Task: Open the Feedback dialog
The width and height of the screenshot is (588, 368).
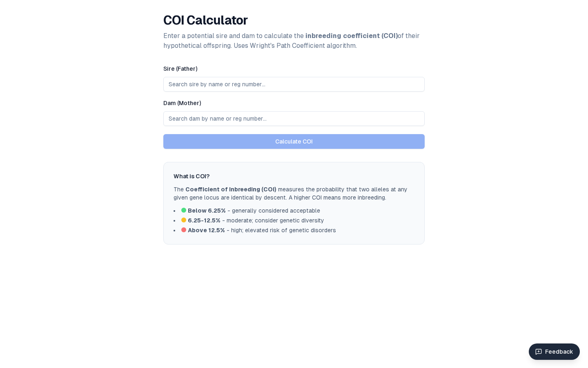Action: tap(554, 352)
